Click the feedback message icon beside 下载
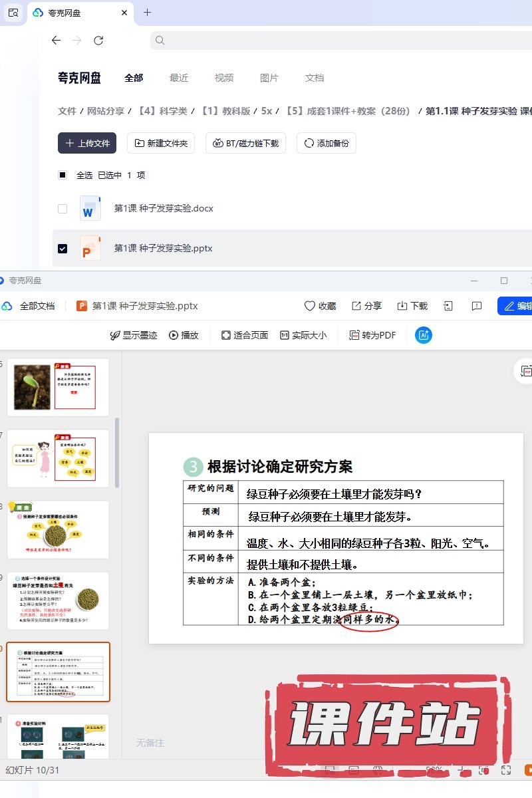 476,306
